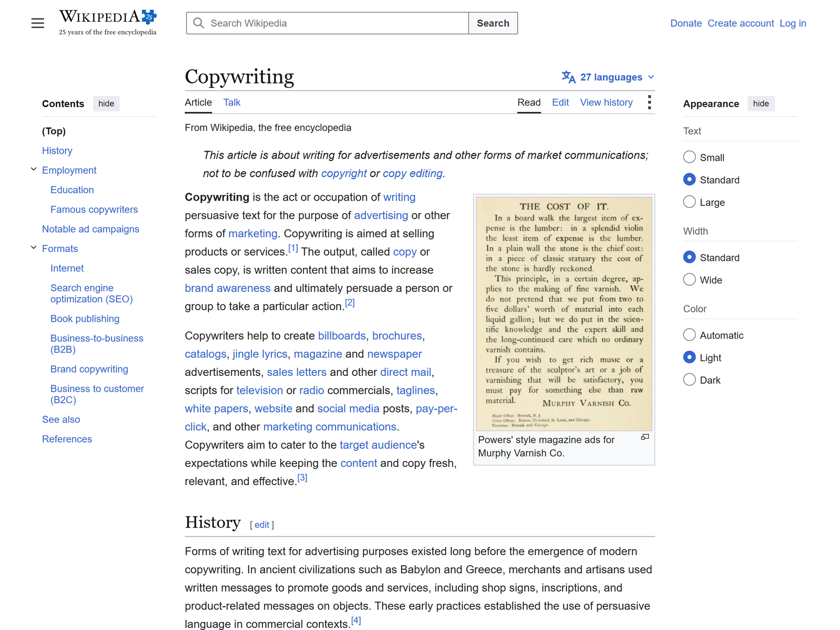Go to History in contents
This screenshot has height=630, width=840.
[x=57, y=151]
